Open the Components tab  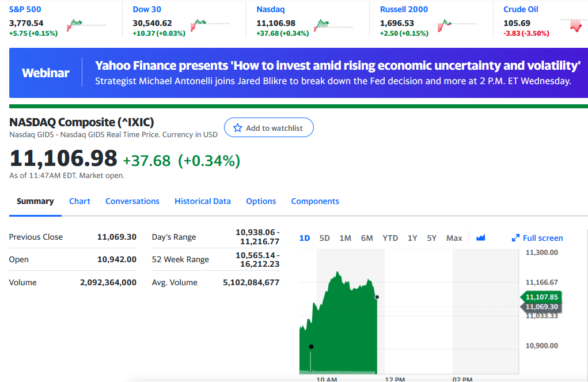point(315,201)
